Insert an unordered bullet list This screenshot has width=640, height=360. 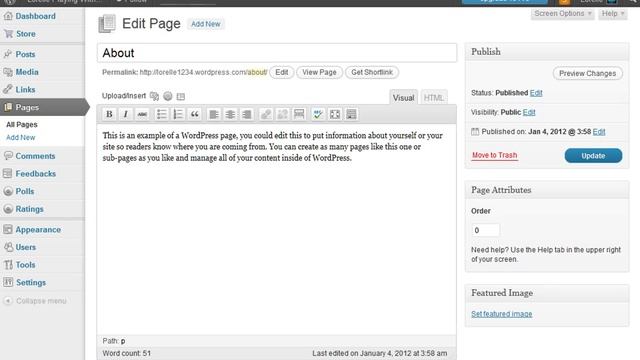click(x=162, y=114)
